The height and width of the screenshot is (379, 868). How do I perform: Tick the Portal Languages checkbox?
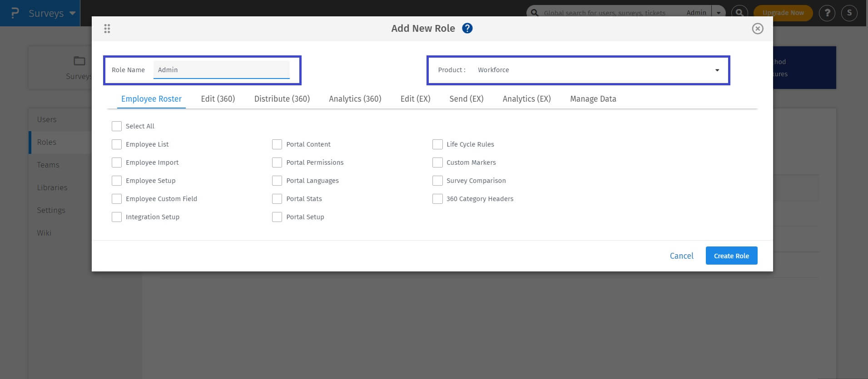pyautogui.click(x=277, y=181)
